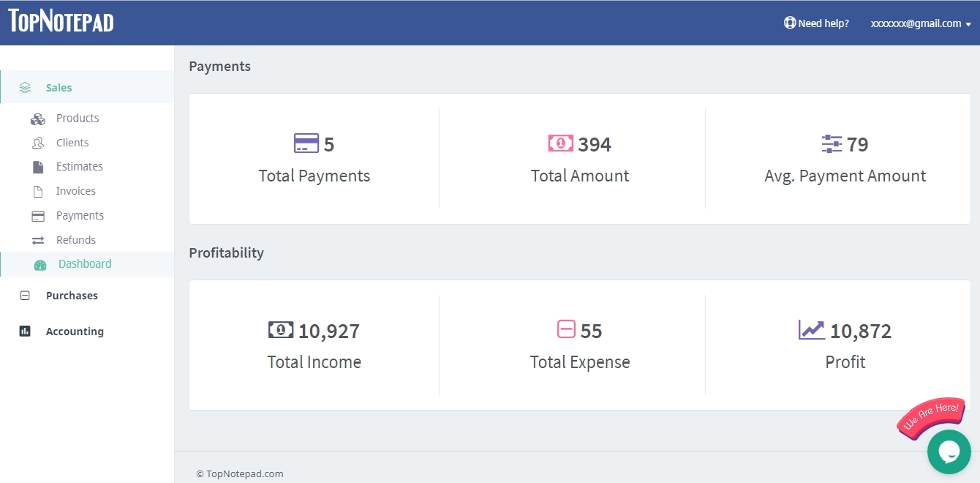Open the TopNotepad.com footer link
This screenshot has height=483, width=980.
(239, 473)
